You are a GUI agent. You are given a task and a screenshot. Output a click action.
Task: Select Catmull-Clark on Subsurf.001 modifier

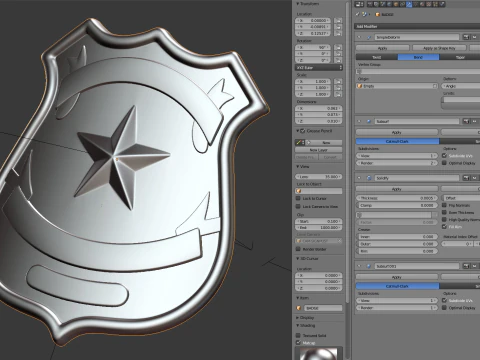pyautogui.click(x=397, y=286)
